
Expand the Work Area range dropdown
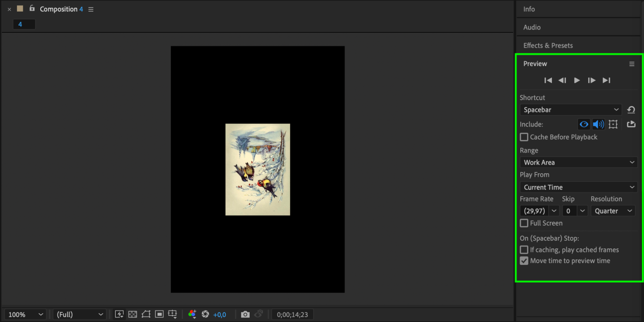coord(579,162)
